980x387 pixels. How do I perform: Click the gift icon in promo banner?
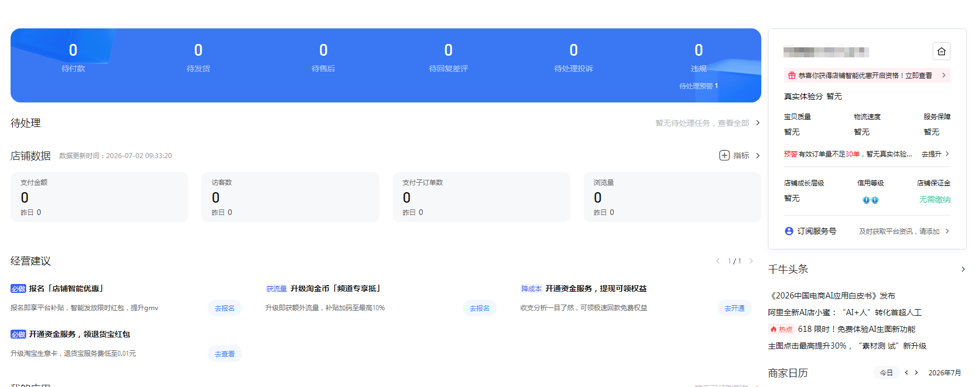(x=791, y=75)
